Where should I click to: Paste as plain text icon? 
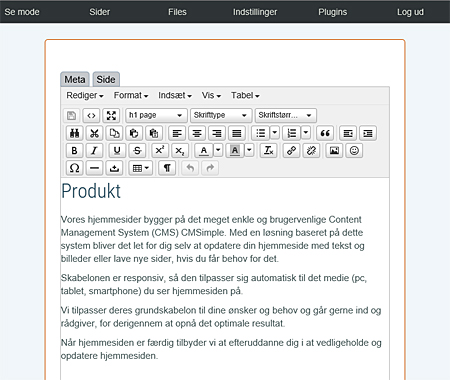click(x=154, y=133)
